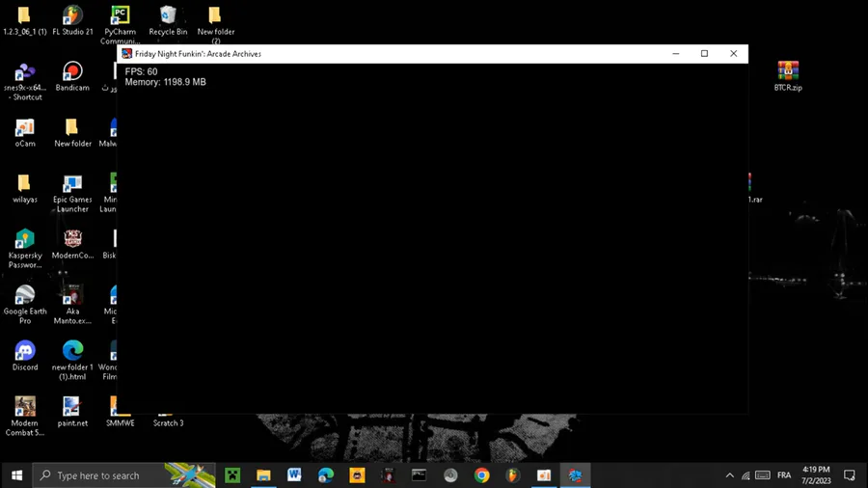
Task: Select the PyCharm Community desktop icon
Action: pos(121,25)
